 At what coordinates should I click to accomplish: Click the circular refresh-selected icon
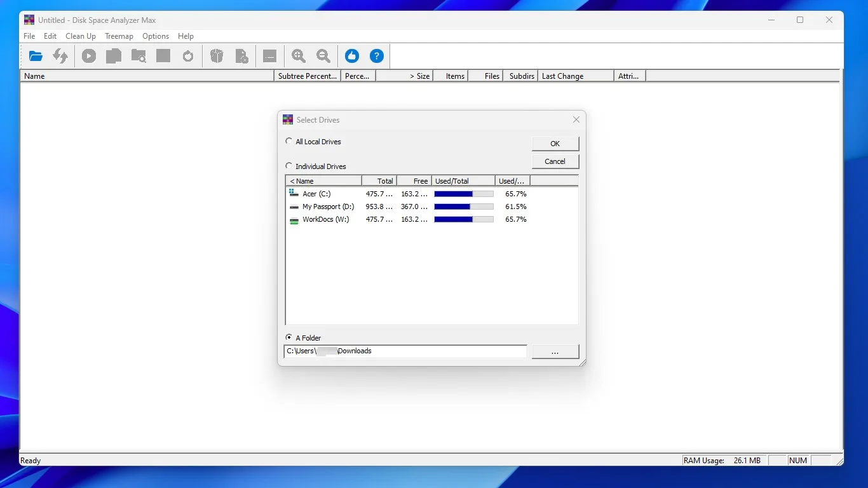(188, 56)
